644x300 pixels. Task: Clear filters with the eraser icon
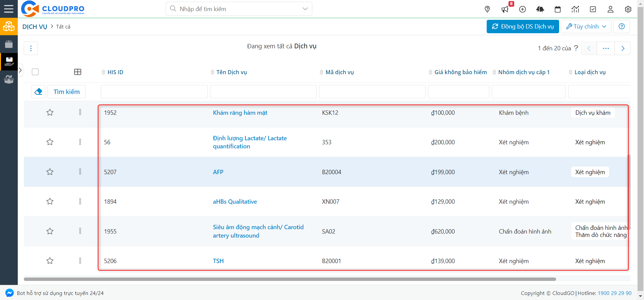click(x=38, y=92)
